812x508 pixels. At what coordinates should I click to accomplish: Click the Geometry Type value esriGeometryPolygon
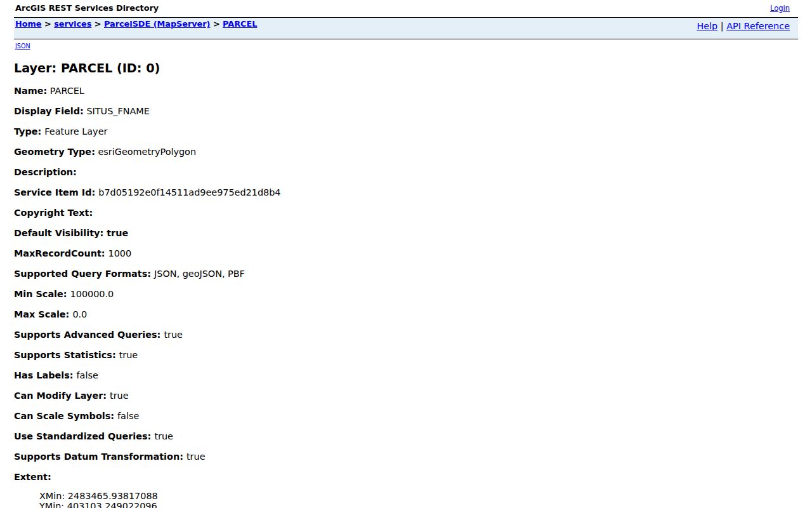point(147,152)
